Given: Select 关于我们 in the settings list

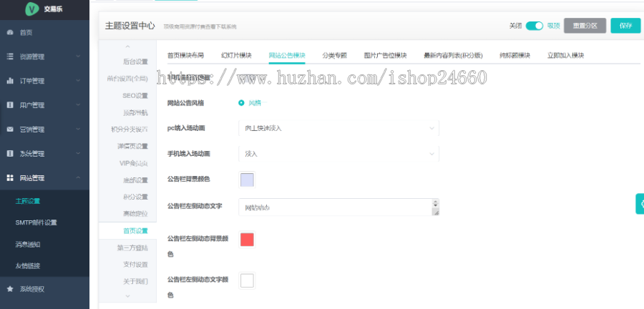Looking at the screenshot, I should (135, 281).
